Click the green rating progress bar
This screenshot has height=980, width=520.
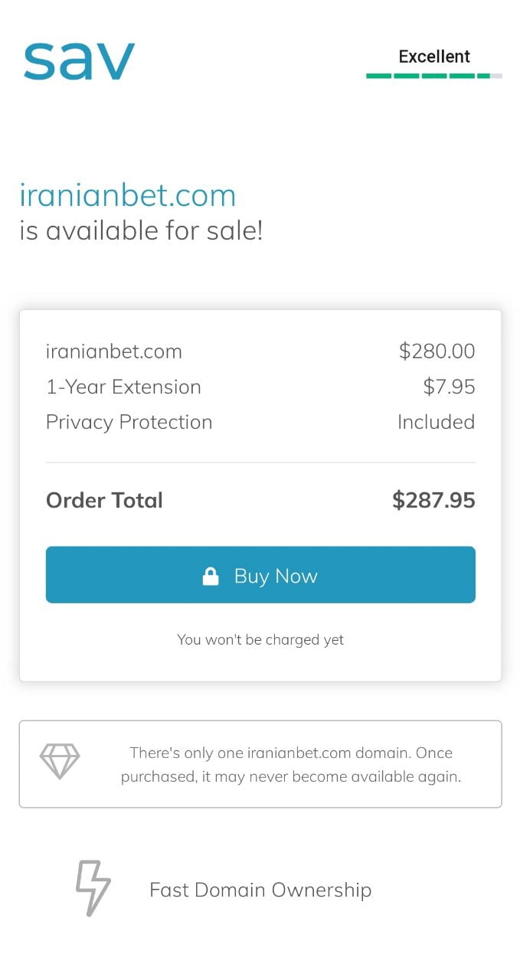pyautogui.click(x=433, y=76)
